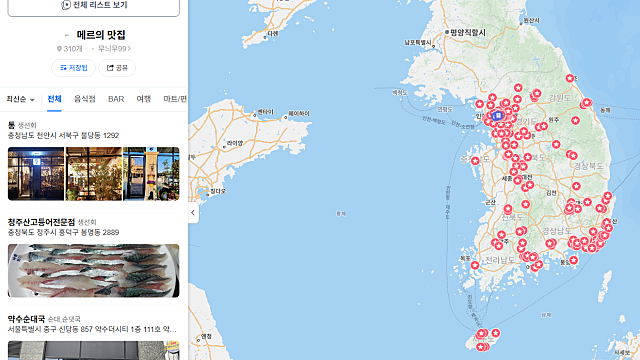Open the 무늬무99 author profile link
This screenshot has height=360, width=640.
(114, 49)
